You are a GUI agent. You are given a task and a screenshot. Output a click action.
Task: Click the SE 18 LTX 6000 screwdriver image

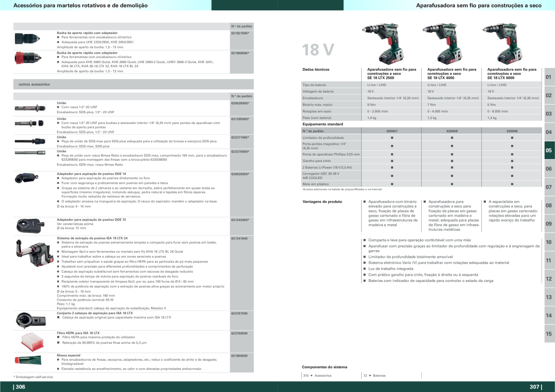tap(502, 43)
